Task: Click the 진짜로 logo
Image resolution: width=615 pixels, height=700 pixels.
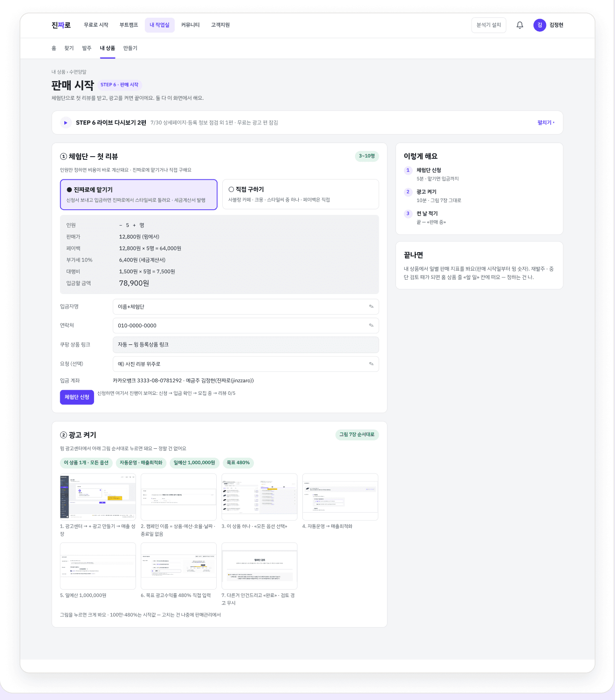Action: (x=61, y=25)
